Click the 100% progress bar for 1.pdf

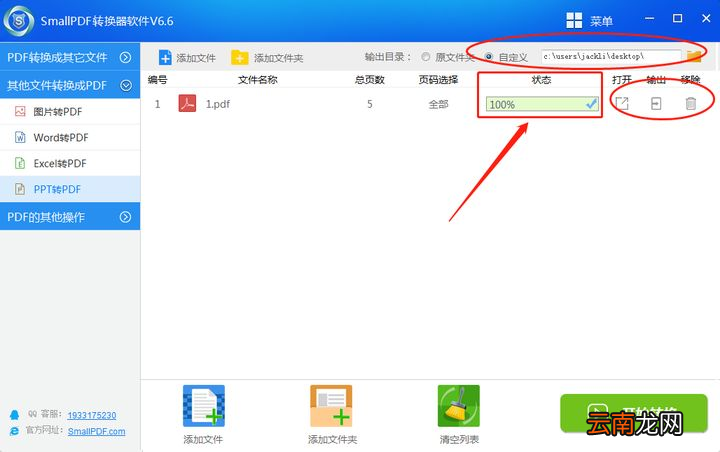[x=542, y=104]
